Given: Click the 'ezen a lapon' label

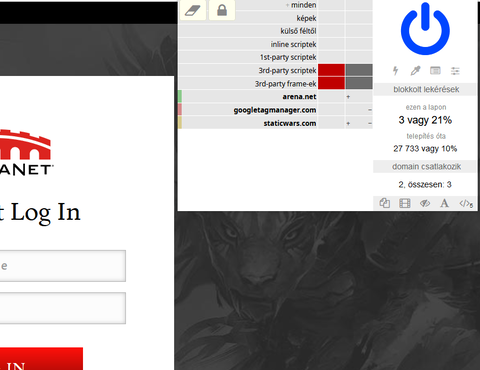Looking at the screenshot, I should tap(426, 107).
